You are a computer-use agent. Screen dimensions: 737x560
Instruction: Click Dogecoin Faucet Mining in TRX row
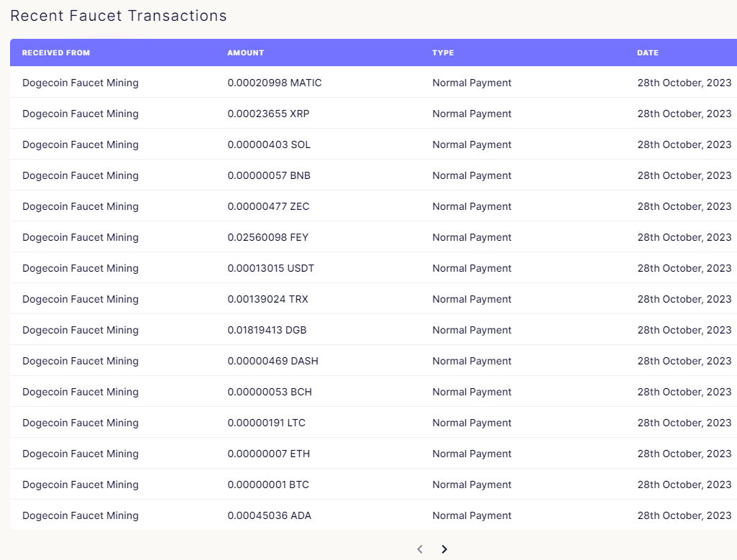pos(81,299)
